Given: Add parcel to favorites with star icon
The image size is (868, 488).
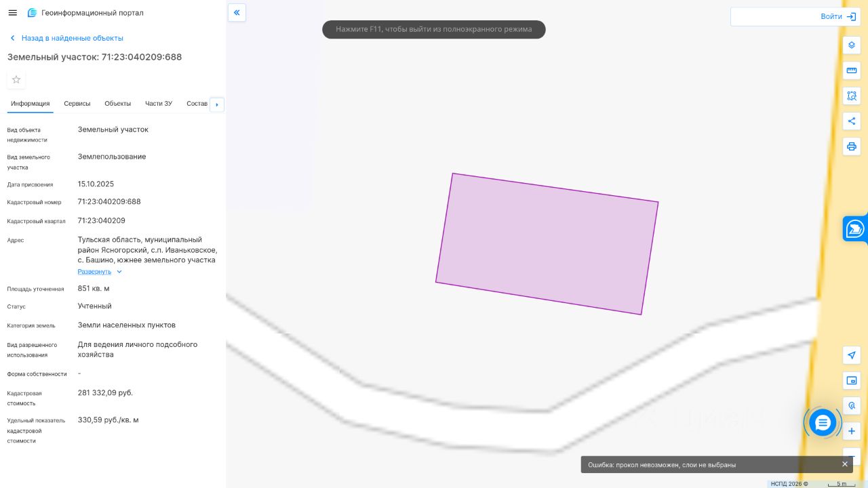Looking at the screenshot, I should coord(16,79).
